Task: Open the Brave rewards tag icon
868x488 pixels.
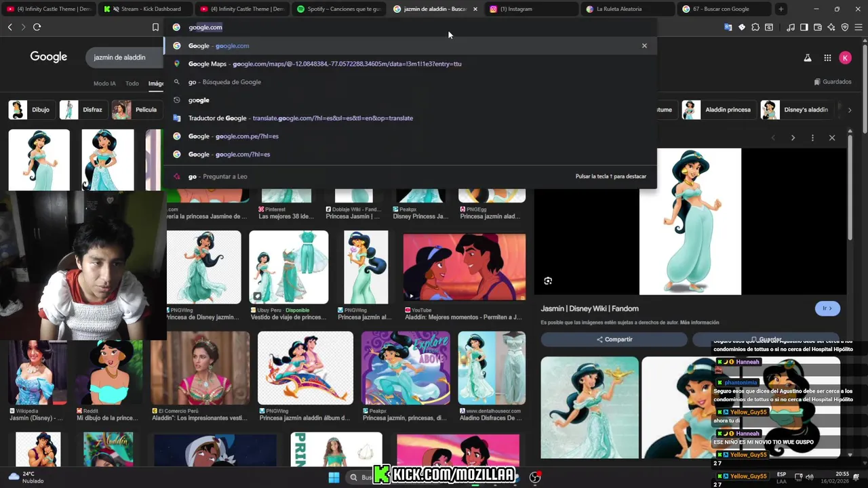Action: pos(742,27)
